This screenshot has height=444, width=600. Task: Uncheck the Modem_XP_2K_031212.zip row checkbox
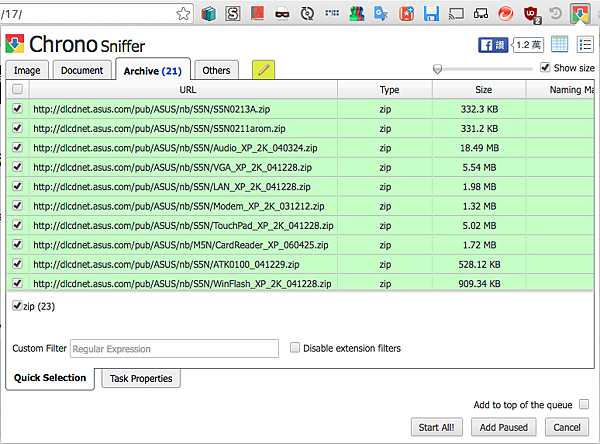point(17,206)
